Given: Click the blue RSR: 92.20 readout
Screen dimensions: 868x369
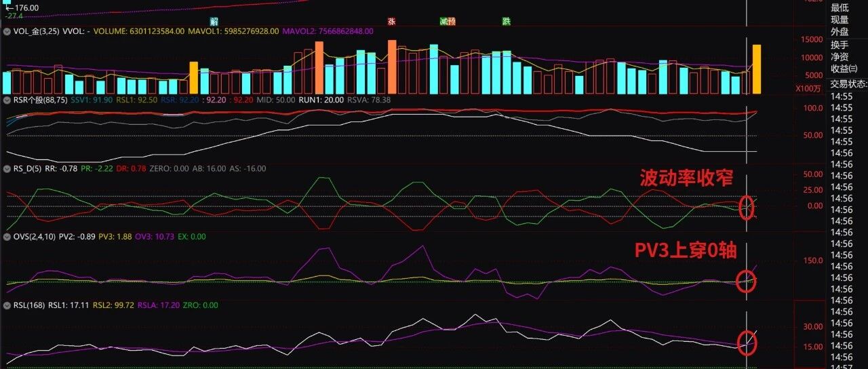Looking at the screenshot, I should pyautogui.click(x=180, y=100).
